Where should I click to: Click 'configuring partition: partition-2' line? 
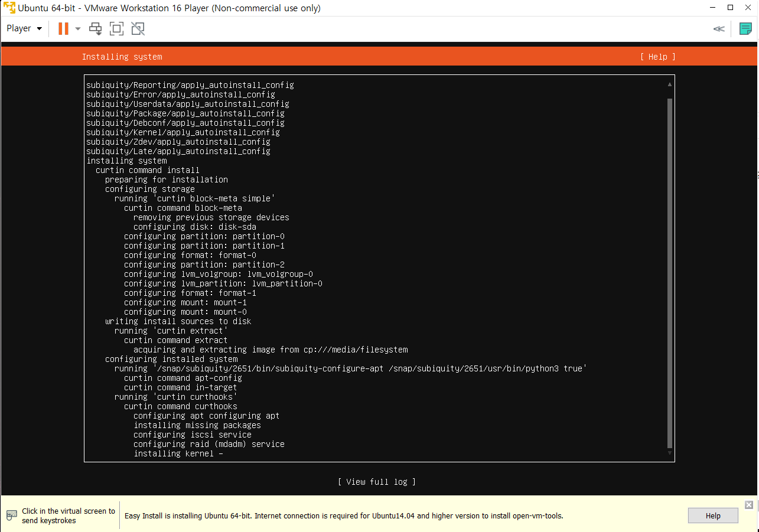point(204,265)
